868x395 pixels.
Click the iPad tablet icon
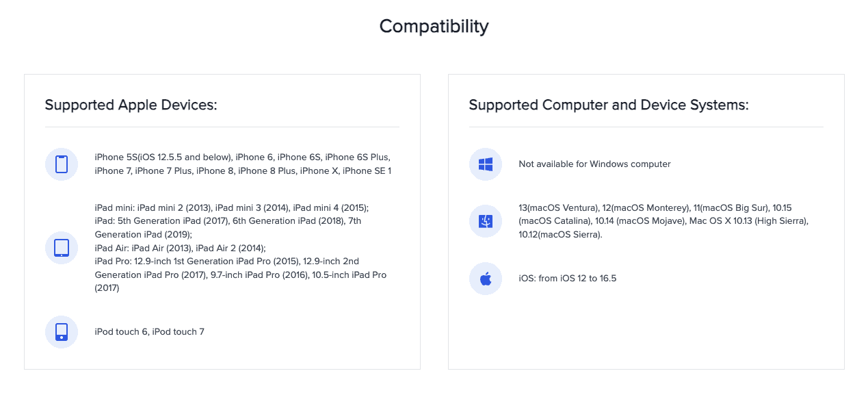(x=62, y=248)
